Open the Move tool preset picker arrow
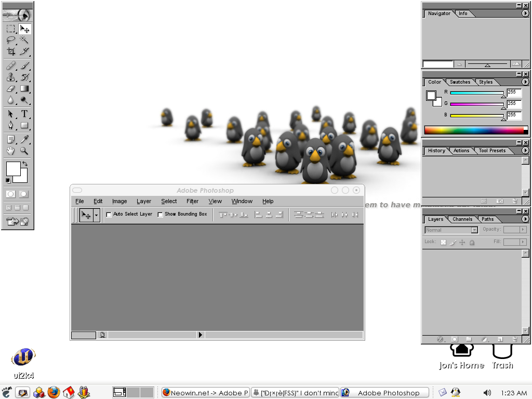The width and height of the screenshot is (532, 399). tap(96, 215)
